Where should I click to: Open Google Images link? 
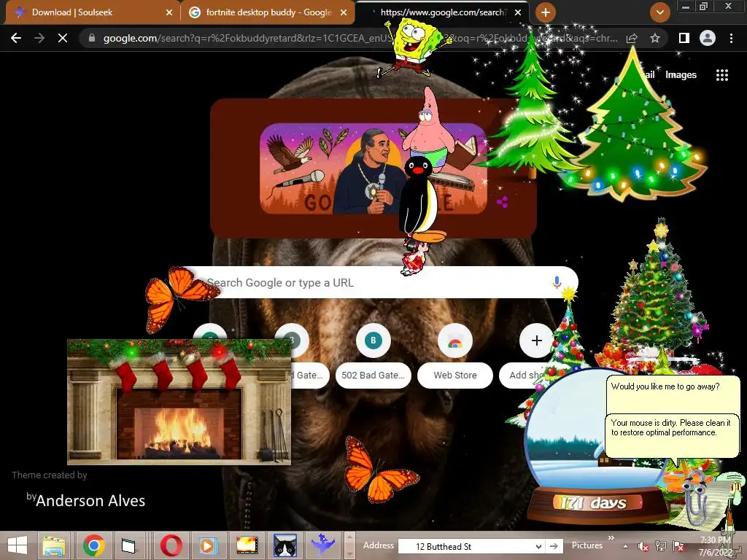tap(681, 75)
